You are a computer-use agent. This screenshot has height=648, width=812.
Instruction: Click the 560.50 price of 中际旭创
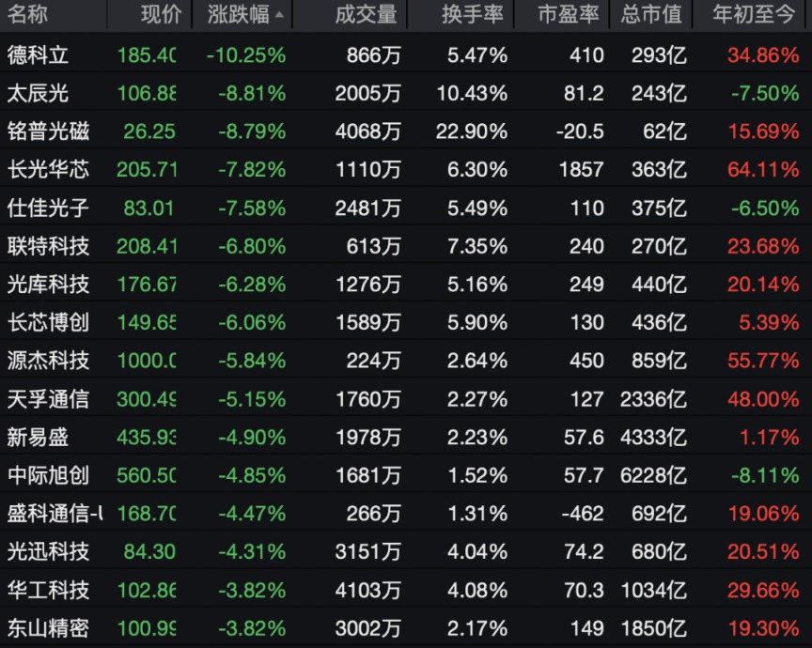click(147, 475)
